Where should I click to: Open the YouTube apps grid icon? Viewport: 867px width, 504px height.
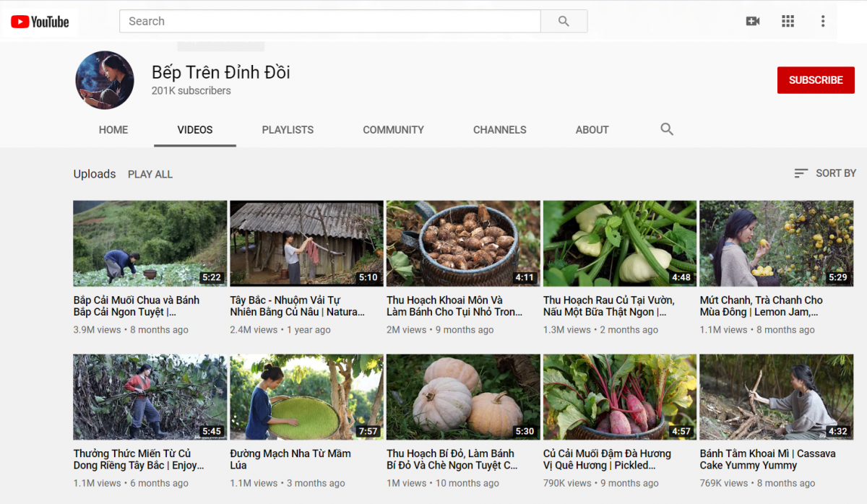[788, 22]
